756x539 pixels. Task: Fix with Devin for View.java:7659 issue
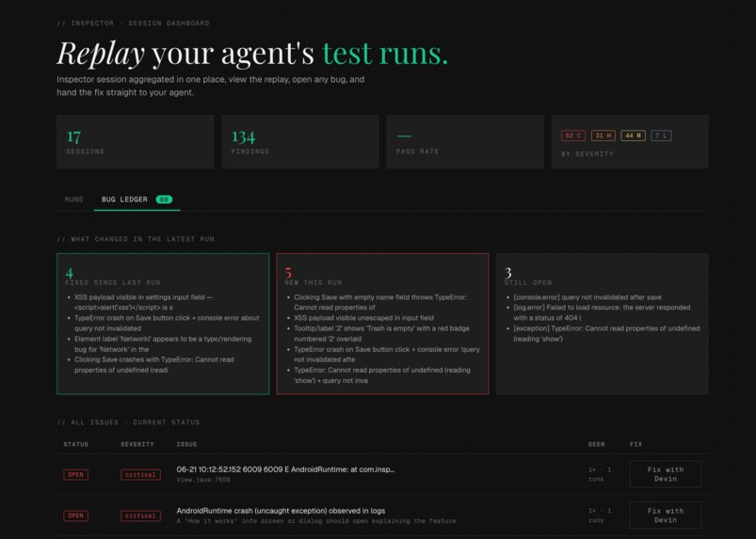click(666, 474)
